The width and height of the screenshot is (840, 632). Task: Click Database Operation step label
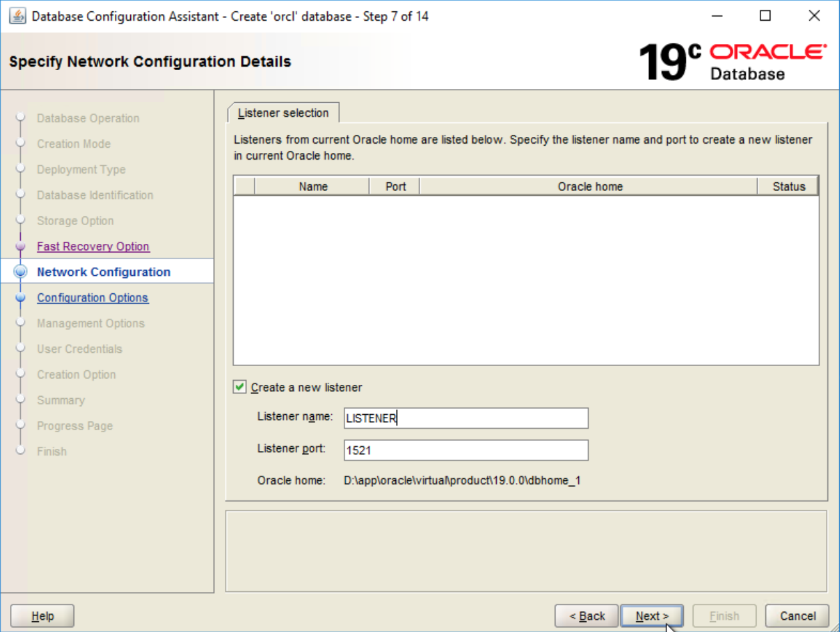(x=88, y=118)
